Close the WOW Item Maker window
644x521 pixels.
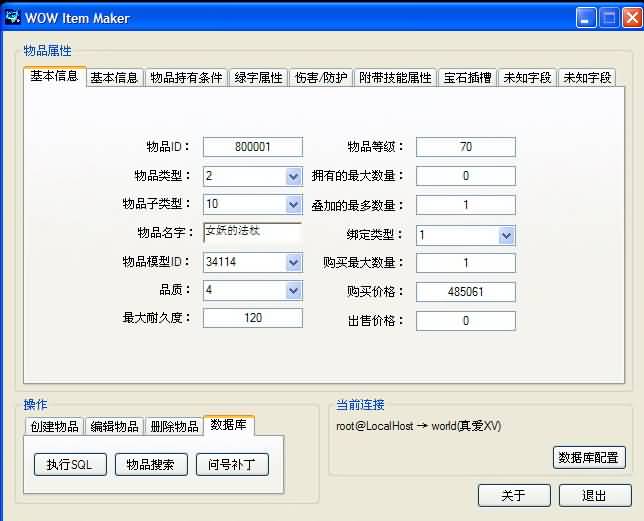pyautogui.click(x=632, y=18)
